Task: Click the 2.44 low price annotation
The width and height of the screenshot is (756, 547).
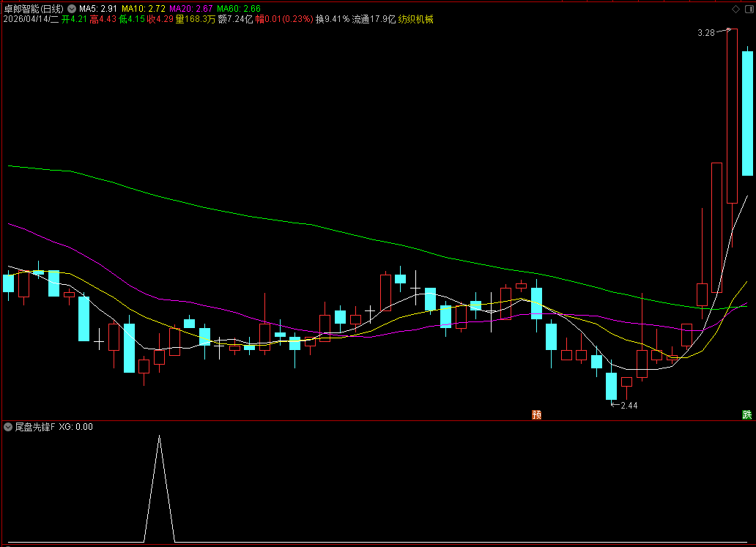Action: click(x=629, y=406)
